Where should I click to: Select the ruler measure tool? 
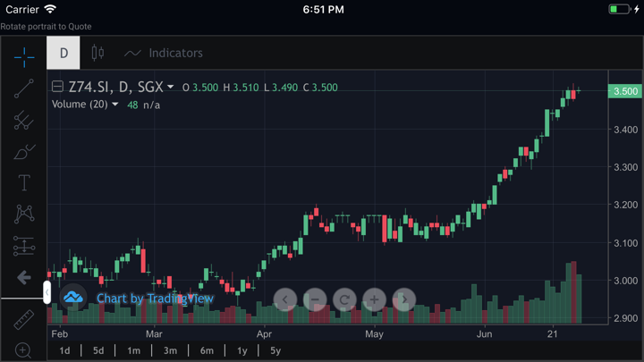(24, 319)
